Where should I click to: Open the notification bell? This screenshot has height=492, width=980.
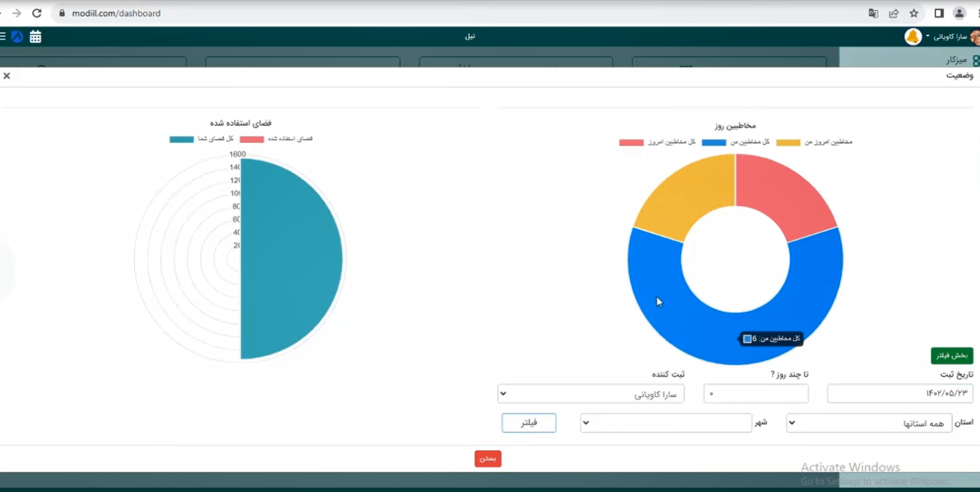coord(913,37)
